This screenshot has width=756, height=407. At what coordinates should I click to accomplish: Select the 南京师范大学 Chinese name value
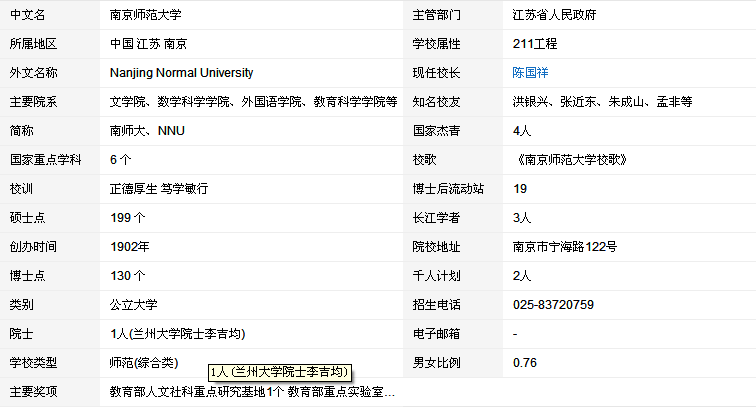point(146,15)
